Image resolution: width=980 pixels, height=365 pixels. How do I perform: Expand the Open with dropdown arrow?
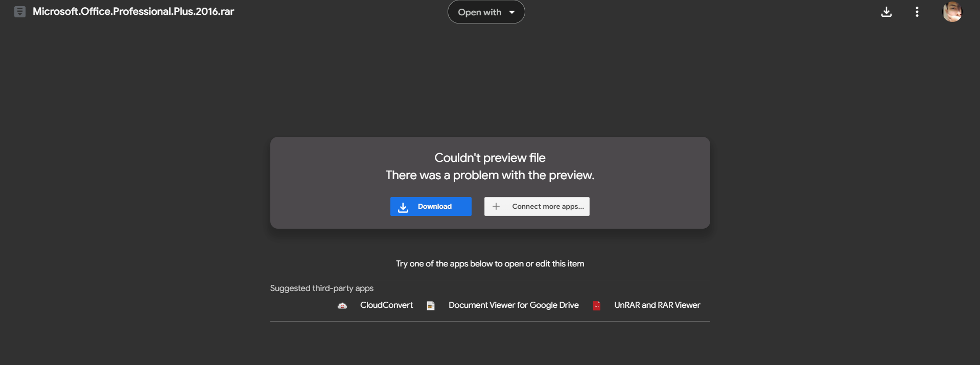512,12
